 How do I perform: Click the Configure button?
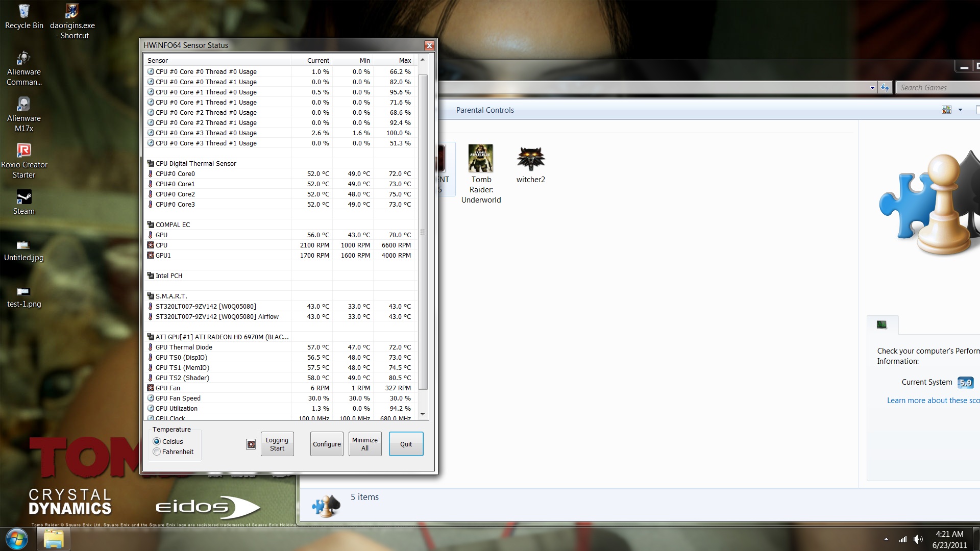pos(327,444)
